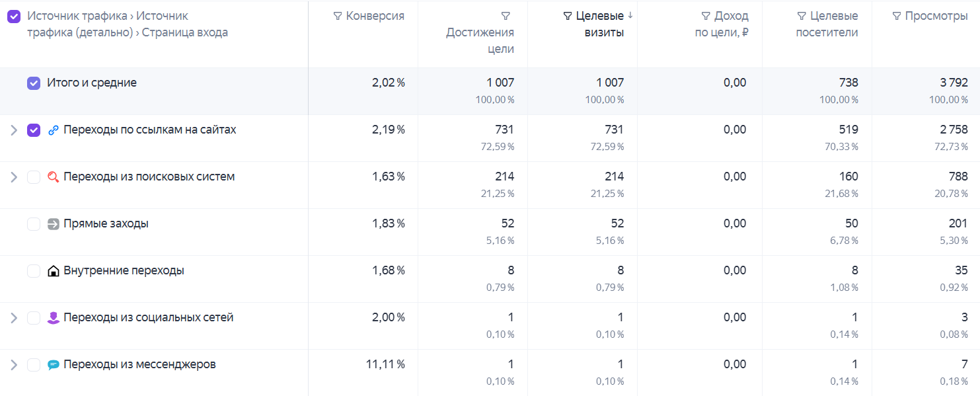Toggle the Итого и средние checkbox
Viewport: 980px width, 396px height.
pos(34,83)
